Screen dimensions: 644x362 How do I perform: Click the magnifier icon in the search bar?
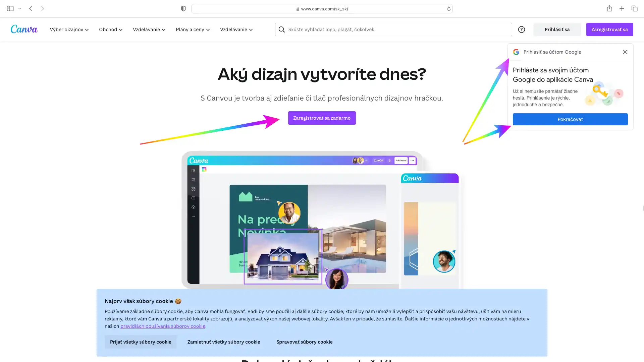click(x=281, y=29)
